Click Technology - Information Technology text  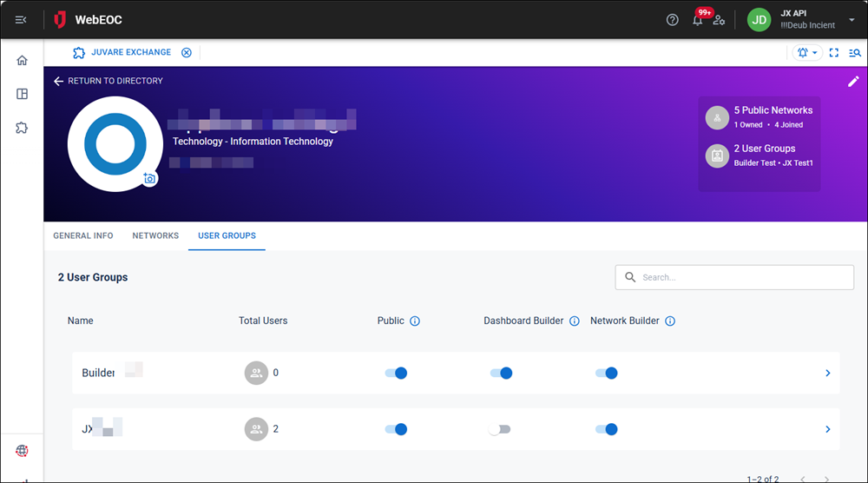pyautogui.click(x=253, y=142)
